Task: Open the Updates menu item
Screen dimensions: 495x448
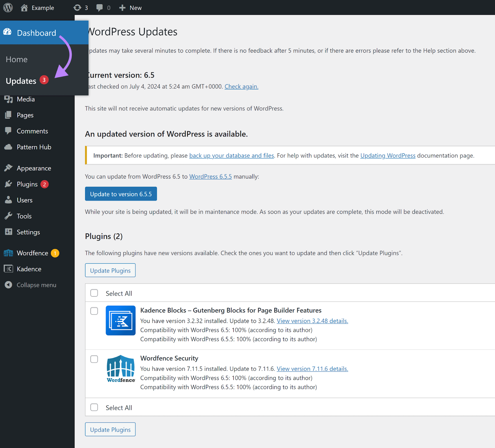Action: pyautogui.click(x=21, y=81)
